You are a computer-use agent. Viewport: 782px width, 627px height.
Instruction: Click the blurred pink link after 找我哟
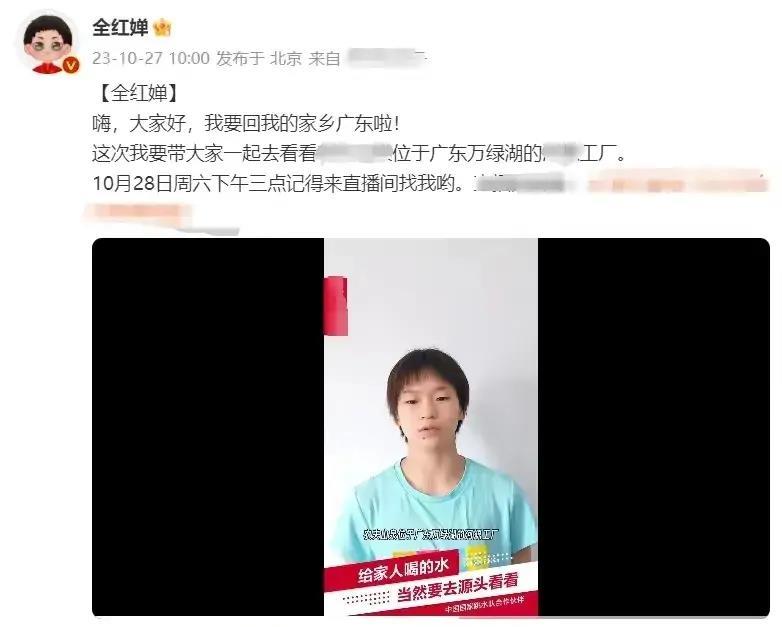pyautogui.click(x=678, y=183)
